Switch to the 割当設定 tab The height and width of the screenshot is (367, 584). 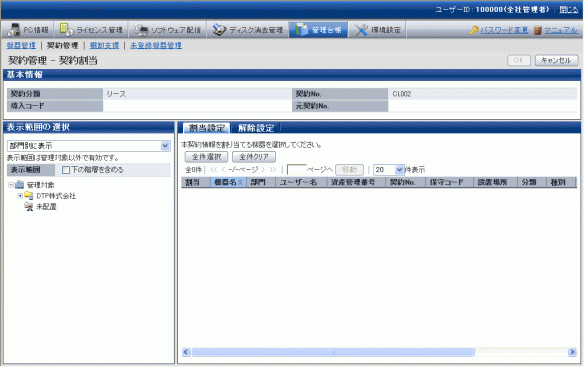(x=207, y=128)
